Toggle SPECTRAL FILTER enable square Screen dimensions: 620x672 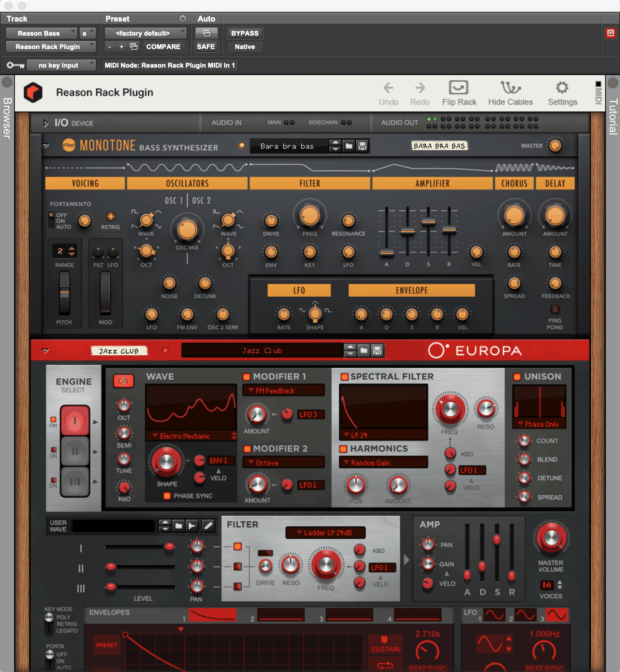coord(345,377)
